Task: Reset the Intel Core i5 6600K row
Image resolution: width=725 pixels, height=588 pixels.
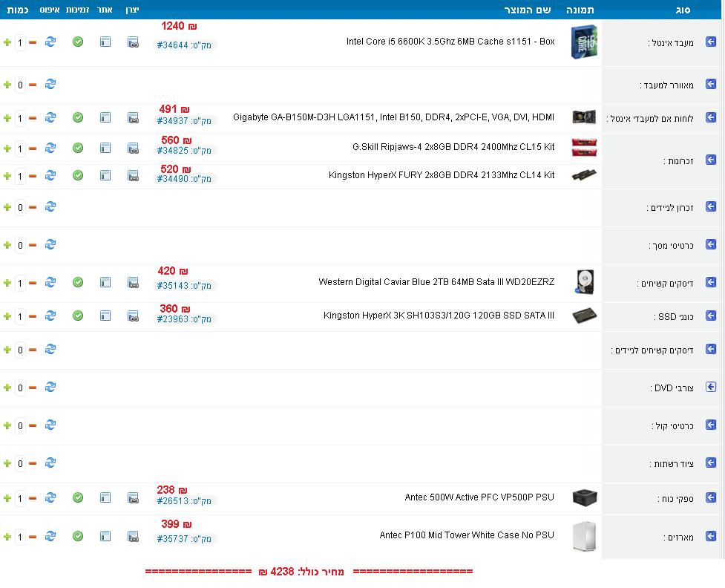Action: pyautogui.click(x=50, y=42)
